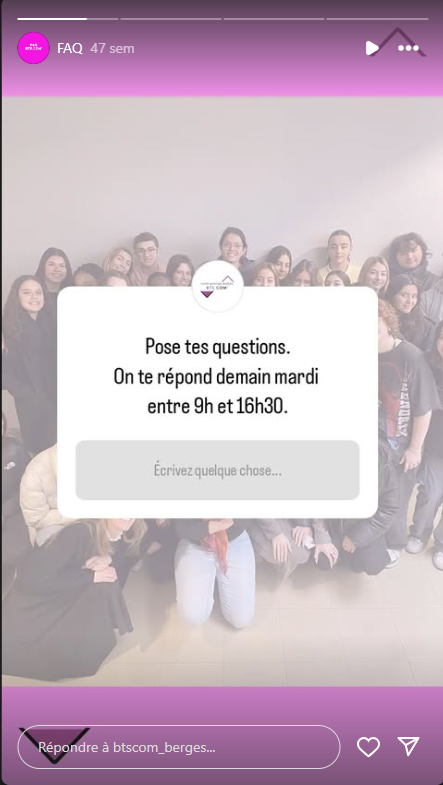Focus the Écrivez quelque chose answer box
Image resolution: width=443 pixels, height=785 pixels.
(x=217, y=470)
